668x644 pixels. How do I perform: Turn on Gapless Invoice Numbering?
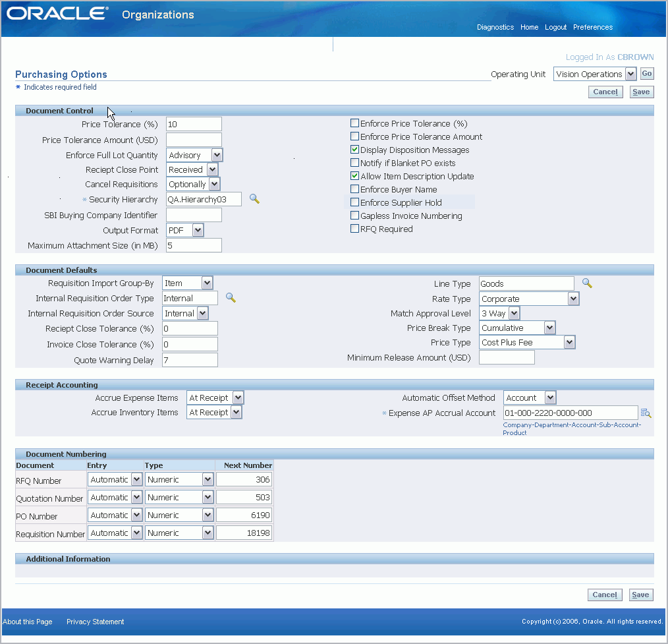coord(354,216)
